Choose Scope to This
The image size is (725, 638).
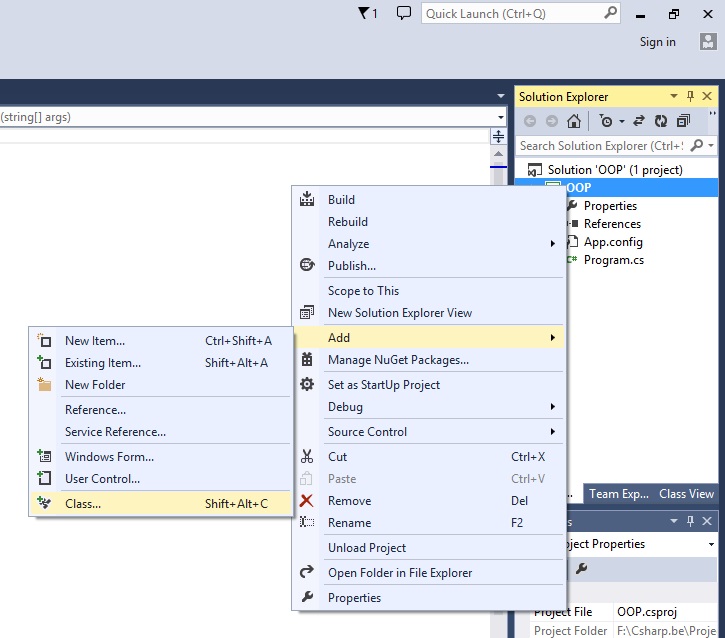click(x=428, y=291)
